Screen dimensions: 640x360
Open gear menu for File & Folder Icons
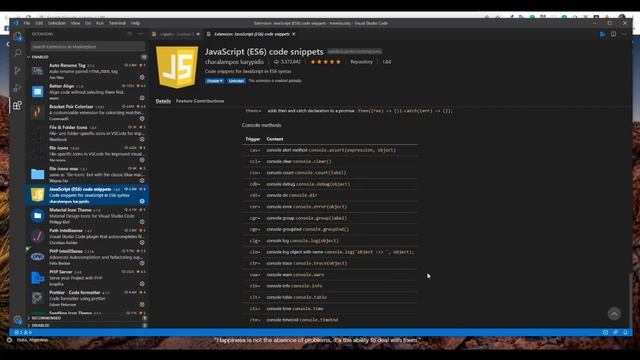click(142, 139)
